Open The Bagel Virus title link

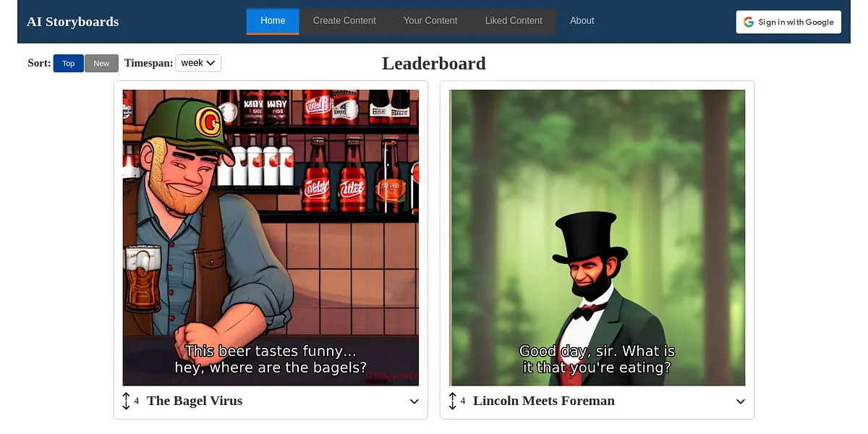pyautogui.click(x=195, y=401)
